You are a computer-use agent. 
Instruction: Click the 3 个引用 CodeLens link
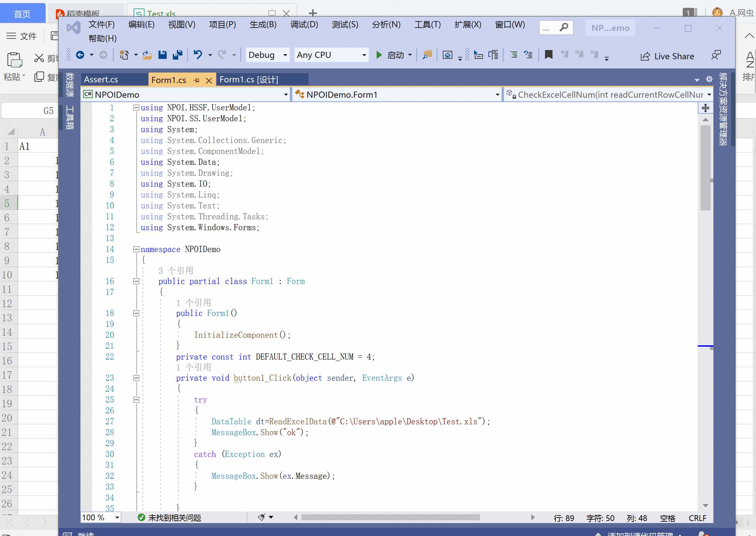point(176,271)
